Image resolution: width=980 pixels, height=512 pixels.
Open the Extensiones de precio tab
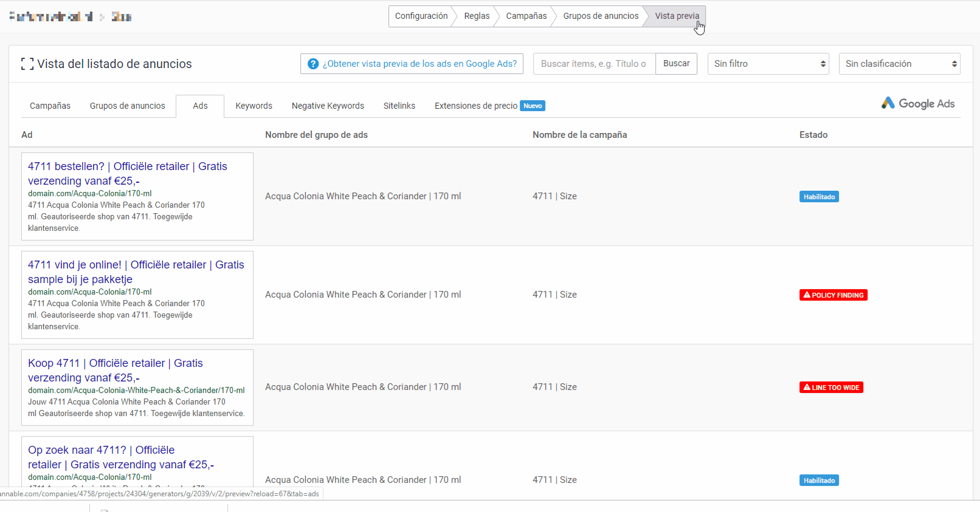point(476,106)
